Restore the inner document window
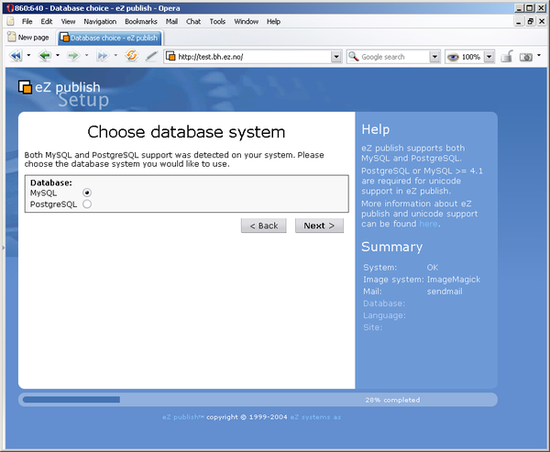The width and height of the screenshot is (550, 452). pyautogui.click(x=530, y=22)
